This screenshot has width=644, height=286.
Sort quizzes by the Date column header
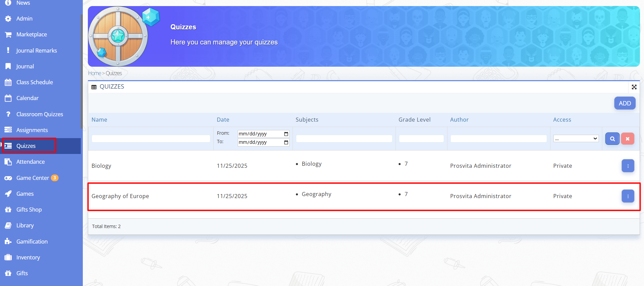(x=223, y=120)
